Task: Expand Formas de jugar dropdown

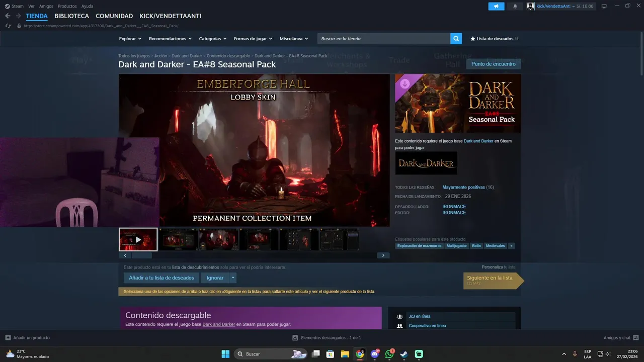Action: (253, 39)
